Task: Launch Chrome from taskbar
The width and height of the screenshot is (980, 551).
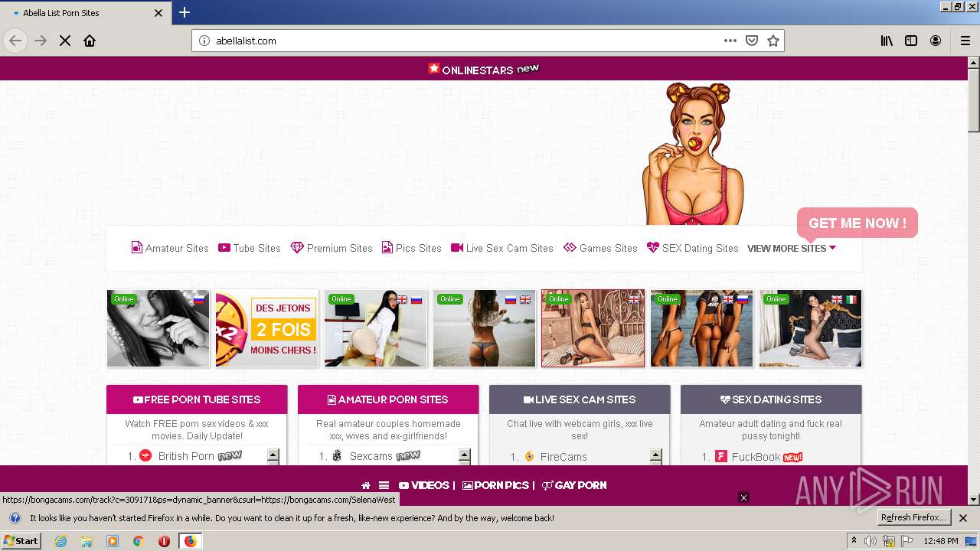Action: click(x=139, y=541)
